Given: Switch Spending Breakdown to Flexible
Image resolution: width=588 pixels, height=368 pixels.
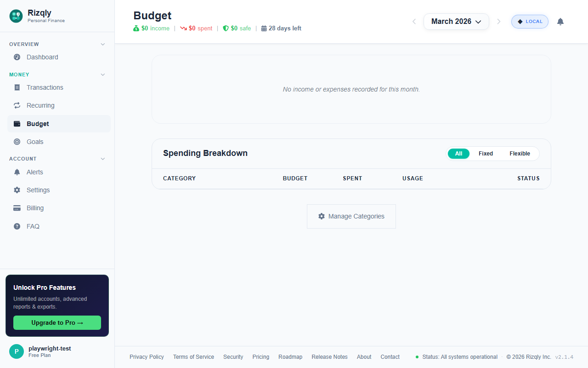Looking at the screenshot, I should coord(520,153).
